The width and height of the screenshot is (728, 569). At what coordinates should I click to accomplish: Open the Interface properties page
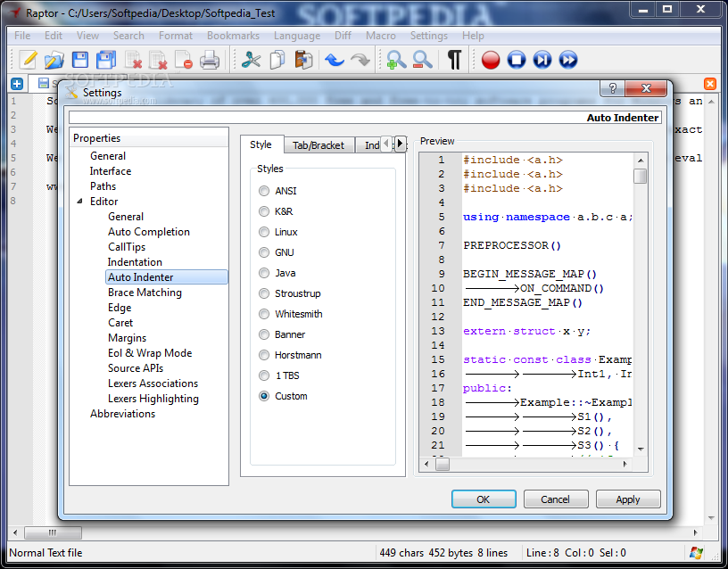click(x=111, y=171)
